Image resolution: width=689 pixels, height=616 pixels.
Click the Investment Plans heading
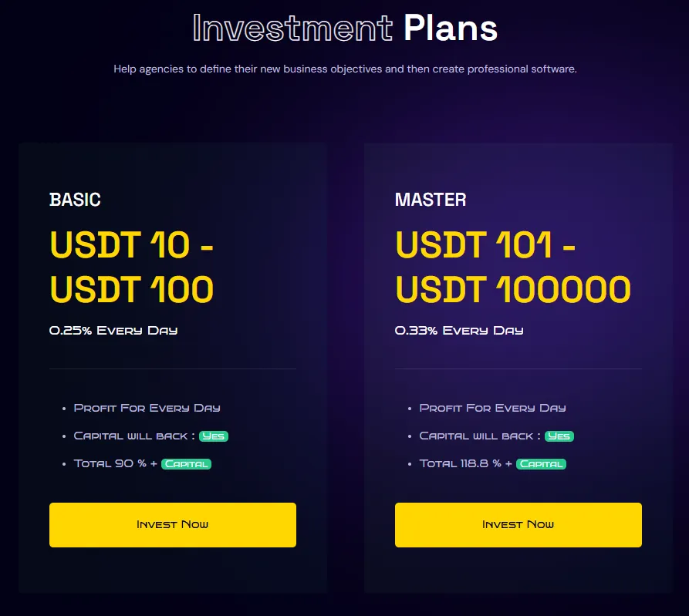(x=345, y=28)
